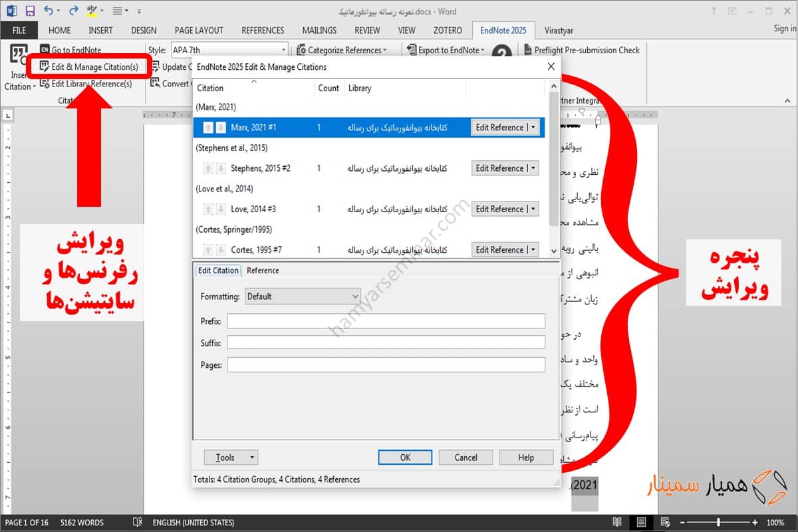Select the Love, 2014 #3 citation row
This screenshot has height=532, width=798.
[x=369, y=209]
